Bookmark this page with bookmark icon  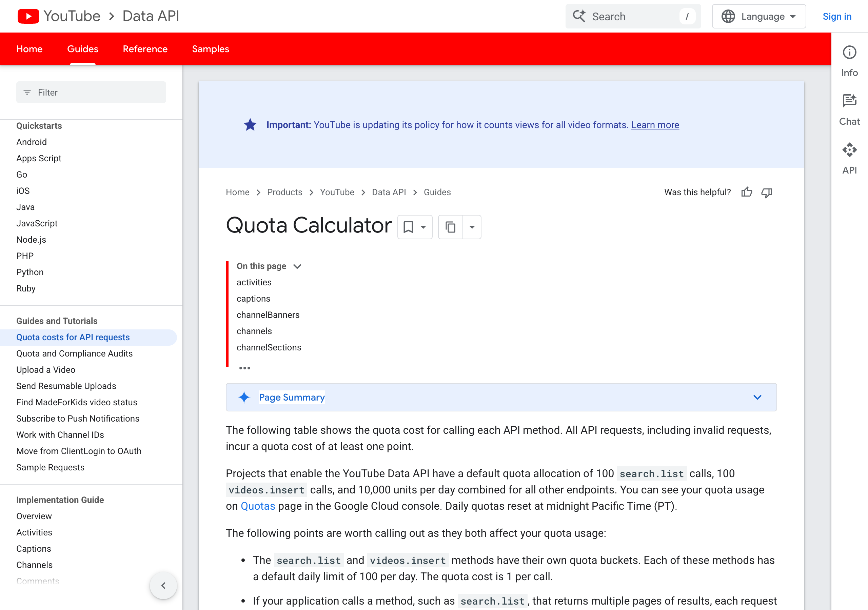[408, 227]
